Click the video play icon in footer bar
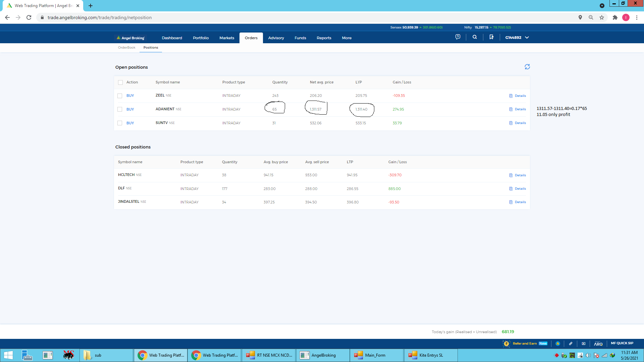 tap(584, 344)
